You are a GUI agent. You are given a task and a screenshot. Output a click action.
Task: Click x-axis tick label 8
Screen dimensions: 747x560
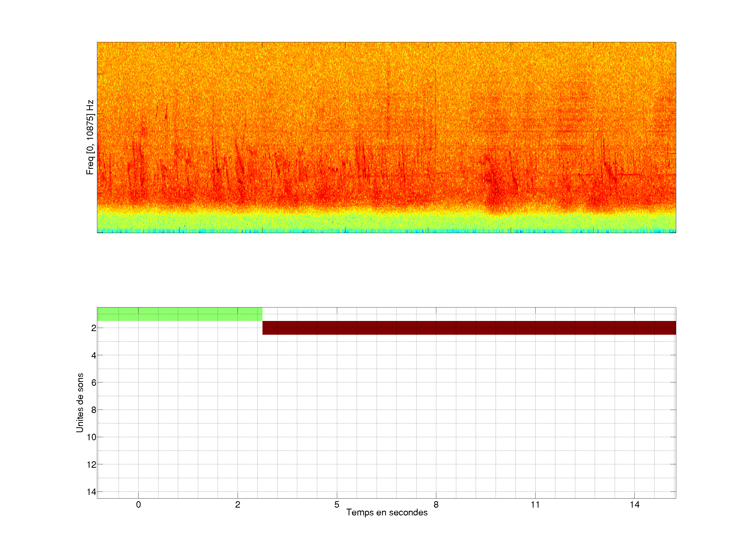coord(436,505)
